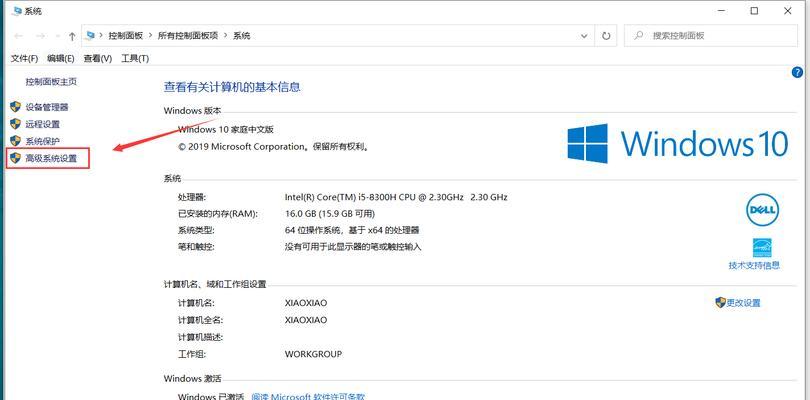
Task: Open 远程设置 link
Action: point(43,124)
